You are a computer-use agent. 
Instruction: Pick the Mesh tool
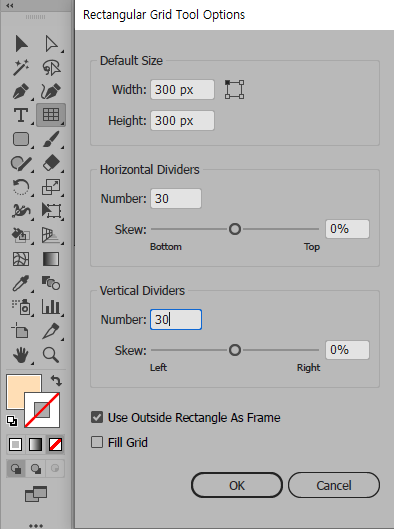pyautogui.click(x=21, y=259)
